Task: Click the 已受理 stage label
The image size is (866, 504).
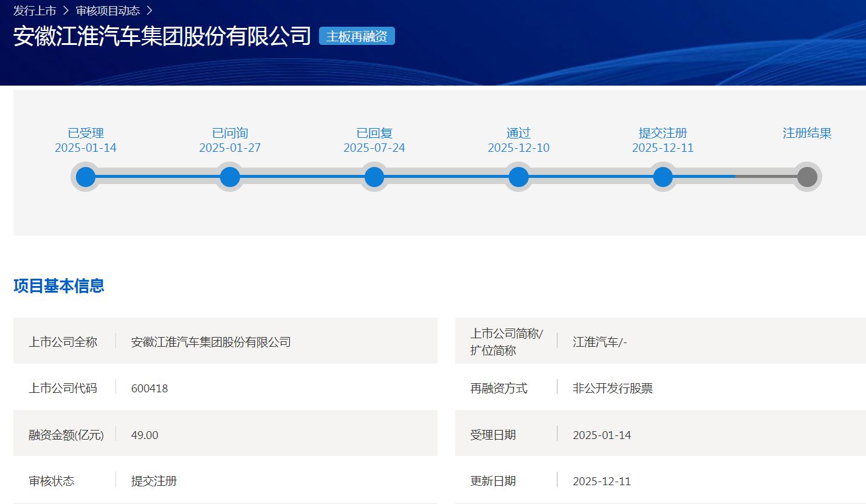Action: click(86, 133)
